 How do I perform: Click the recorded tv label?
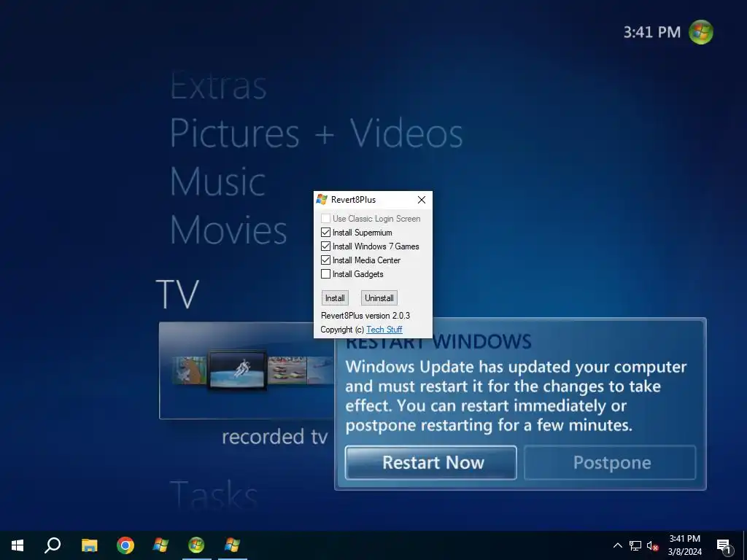(x=275, y=437)
